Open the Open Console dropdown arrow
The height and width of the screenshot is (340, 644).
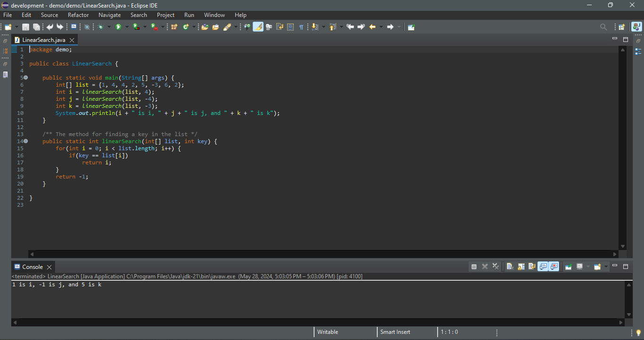pyautogui.click(x=606, y=267)
